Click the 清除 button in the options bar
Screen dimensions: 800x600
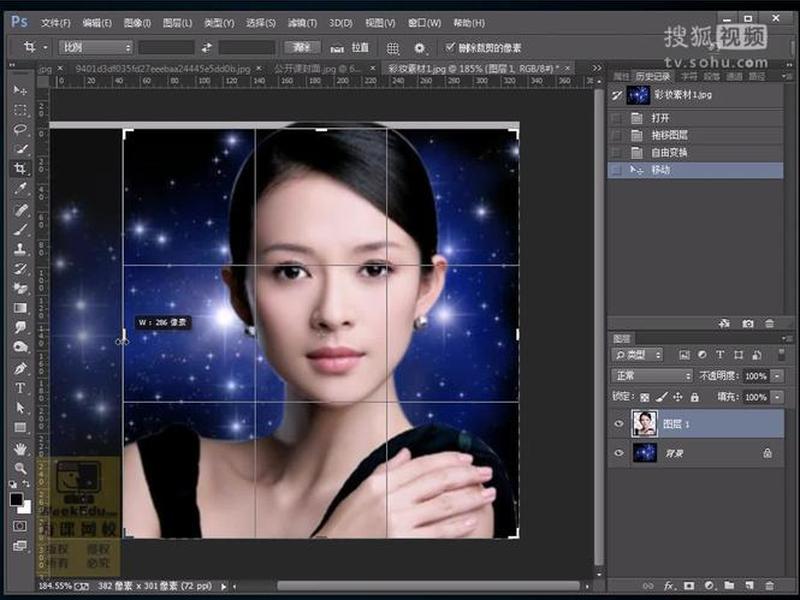302,47
